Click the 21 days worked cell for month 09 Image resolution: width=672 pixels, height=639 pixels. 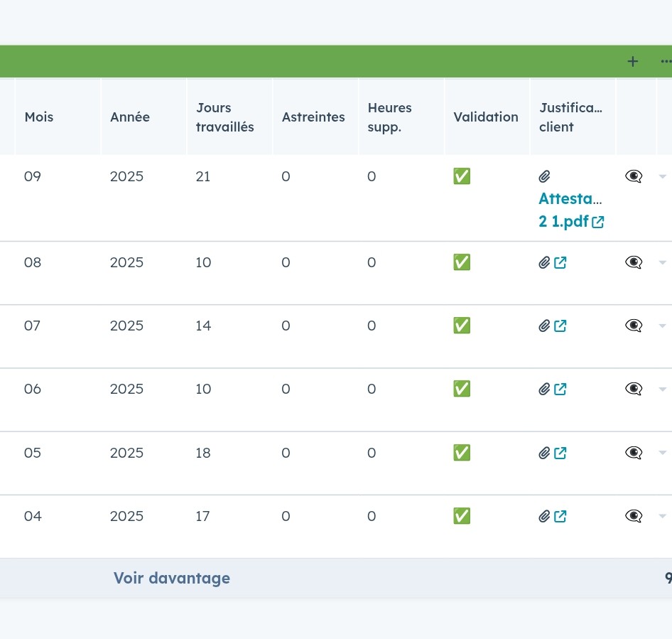203,176
